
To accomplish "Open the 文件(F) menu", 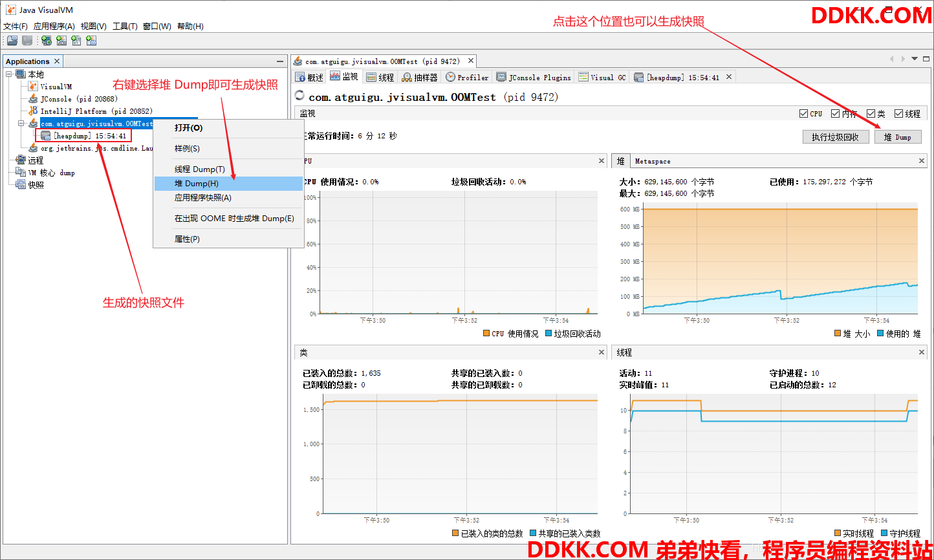I will tap(16, 27).
